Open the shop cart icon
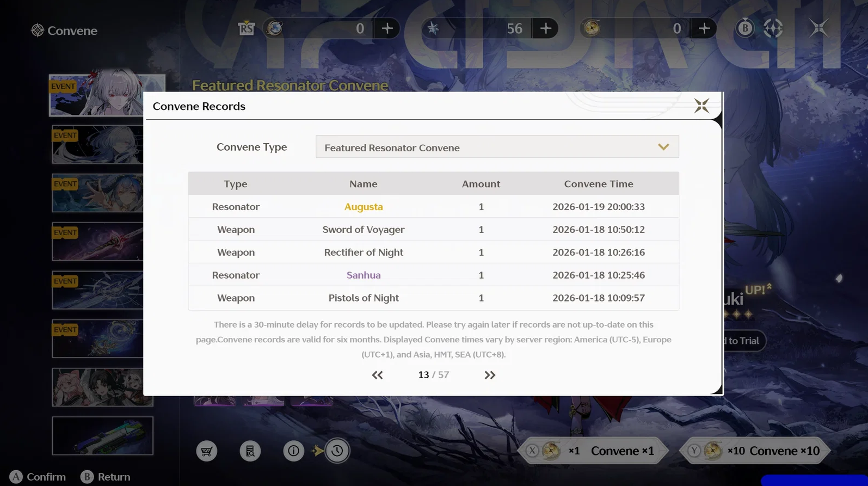This screenshot has width=868, height=486. click(x=207, y=451)
